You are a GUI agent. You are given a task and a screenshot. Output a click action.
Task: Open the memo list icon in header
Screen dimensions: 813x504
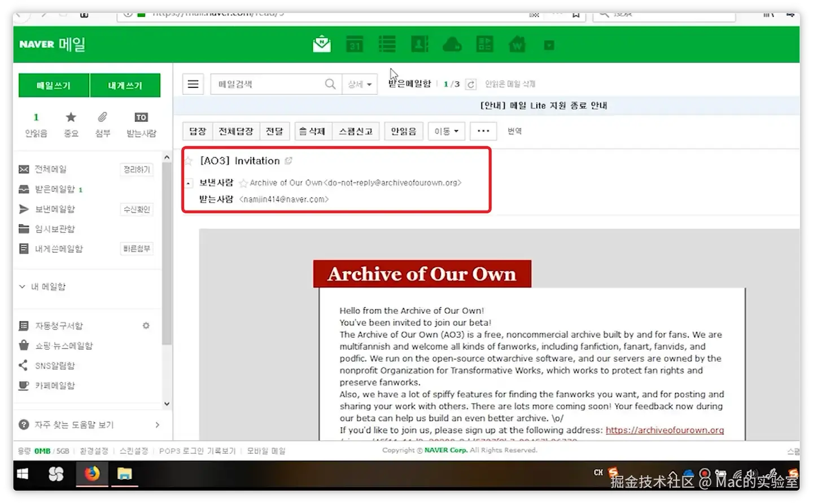387,44
